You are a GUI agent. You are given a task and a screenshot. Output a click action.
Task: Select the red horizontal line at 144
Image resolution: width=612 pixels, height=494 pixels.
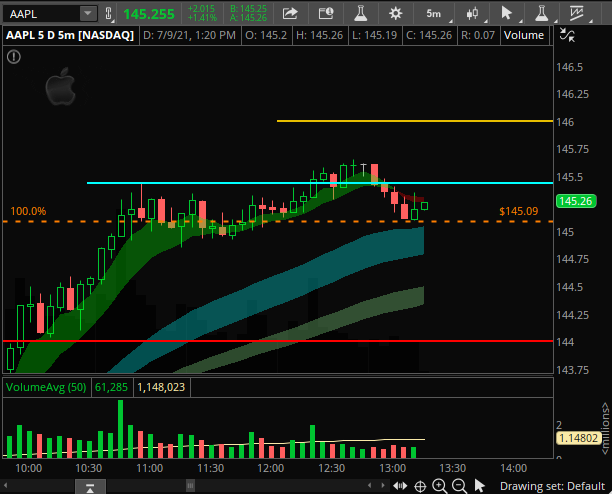point(278,341)
